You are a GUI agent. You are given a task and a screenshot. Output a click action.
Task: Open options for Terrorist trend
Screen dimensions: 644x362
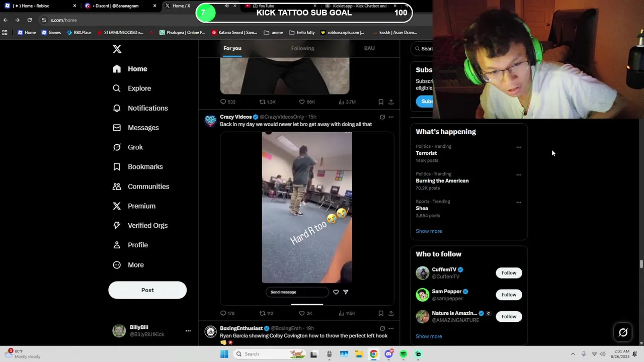pos(519,147)
